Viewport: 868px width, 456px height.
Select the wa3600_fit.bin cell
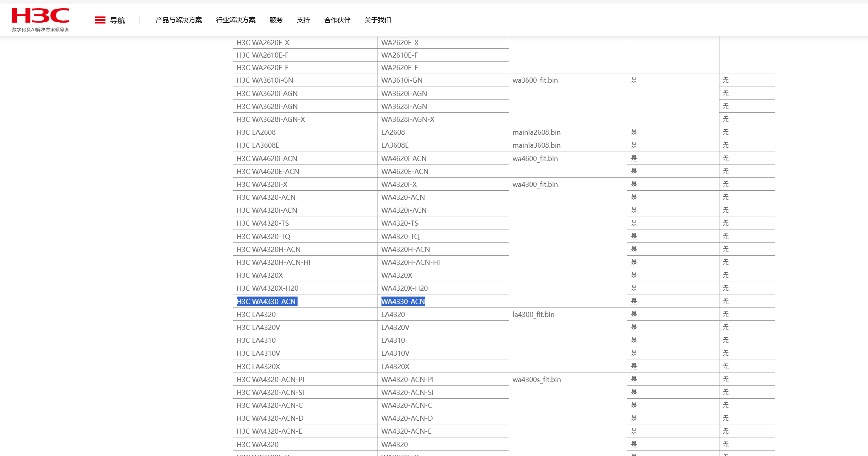pos(535,80)
